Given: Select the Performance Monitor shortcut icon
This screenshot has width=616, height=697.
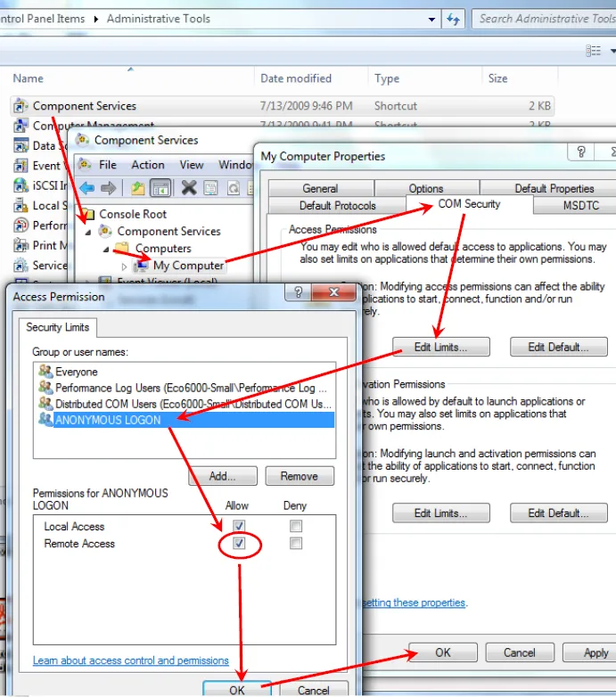Looking at the screenshot, I should [21, 225].
